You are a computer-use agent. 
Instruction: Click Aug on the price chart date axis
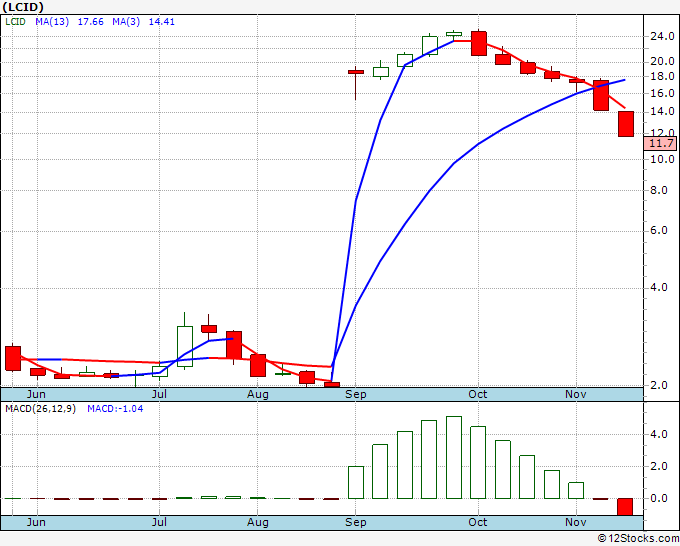pos(258,394)
